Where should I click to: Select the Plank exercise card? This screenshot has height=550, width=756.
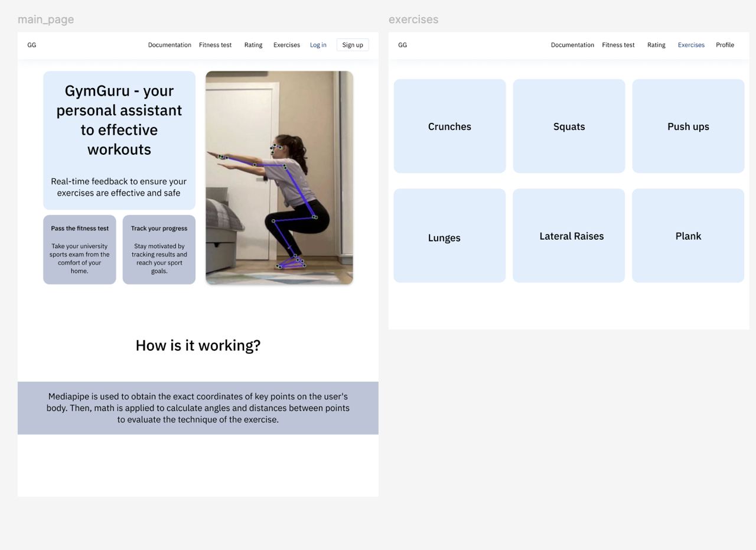click(x=688, y=236)
